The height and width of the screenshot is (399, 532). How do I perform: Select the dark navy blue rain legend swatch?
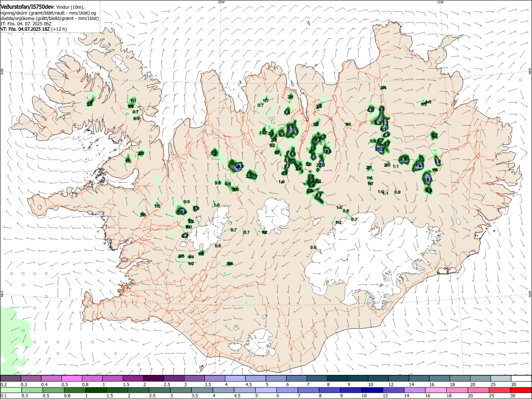pyautogui.click(x=372, y=390)
